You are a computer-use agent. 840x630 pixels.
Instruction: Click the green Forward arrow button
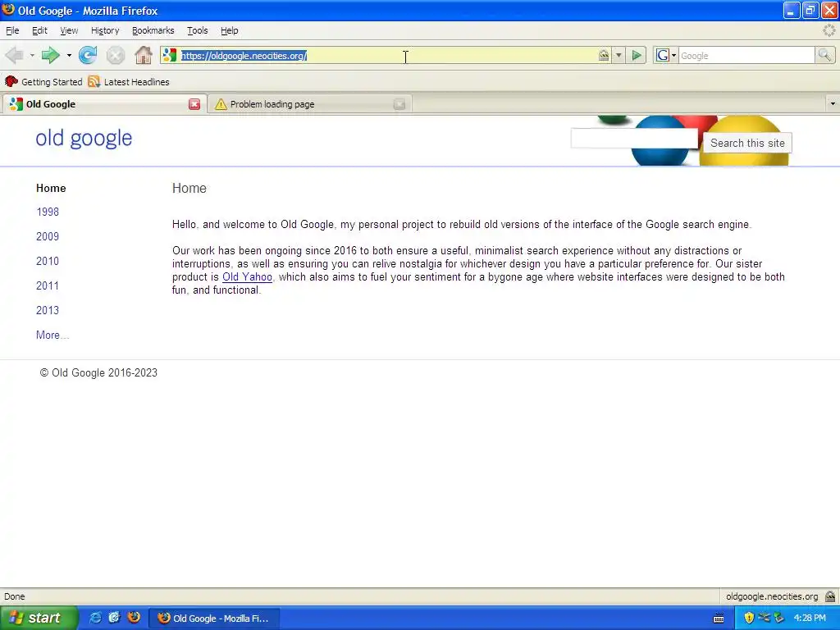(x=50, y=55)
